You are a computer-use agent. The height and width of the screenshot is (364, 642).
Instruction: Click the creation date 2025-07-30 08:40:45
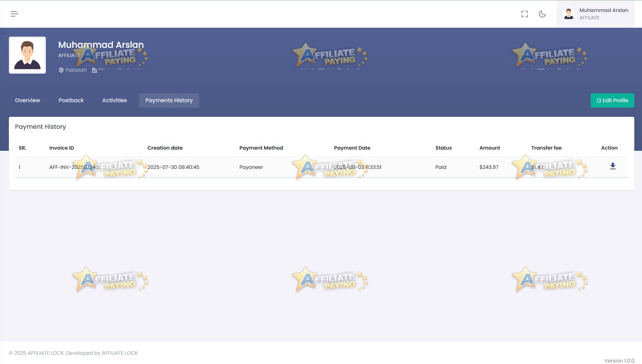[174, 167]
